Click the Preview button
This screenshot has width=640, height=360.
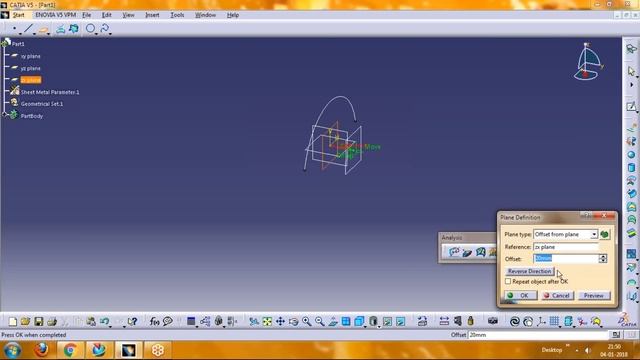coord(594,295)
